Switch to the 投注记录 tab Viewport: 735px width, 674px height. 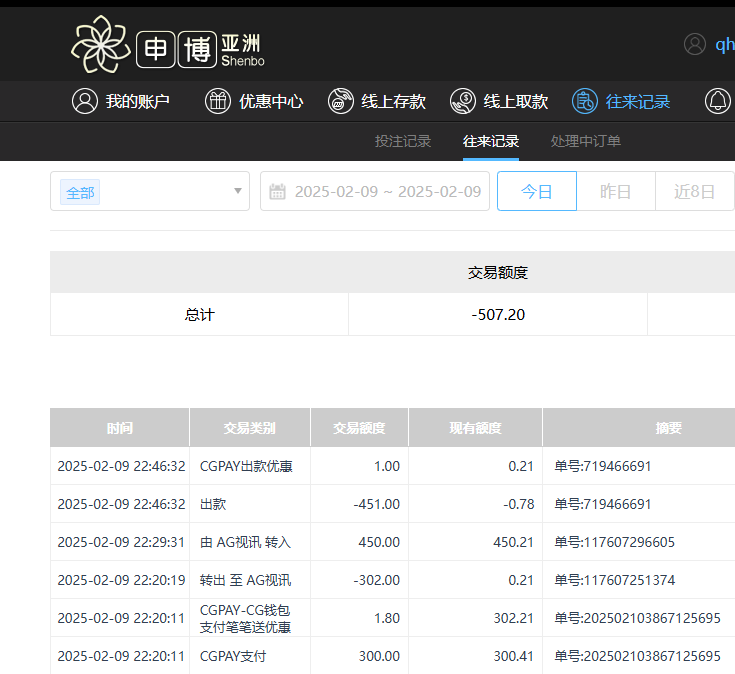click(403, 141)
